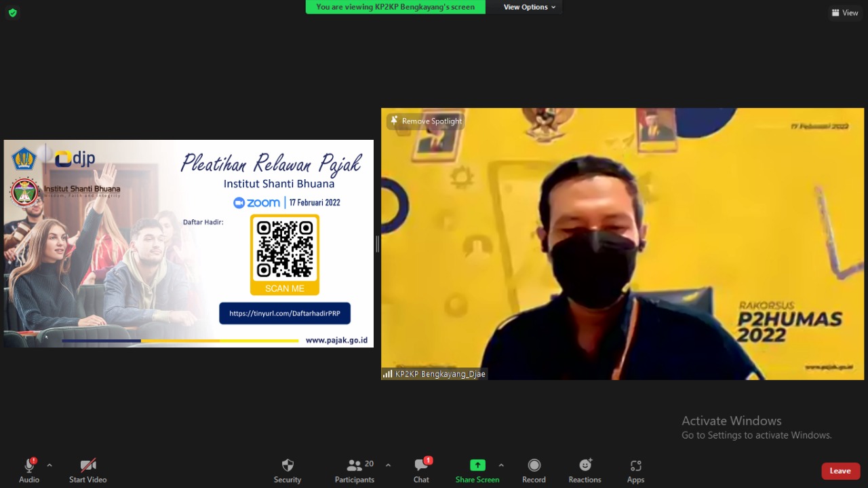The image size is (868, 488).
Task: Open the Participants panel
Action: tap(355, 466)
